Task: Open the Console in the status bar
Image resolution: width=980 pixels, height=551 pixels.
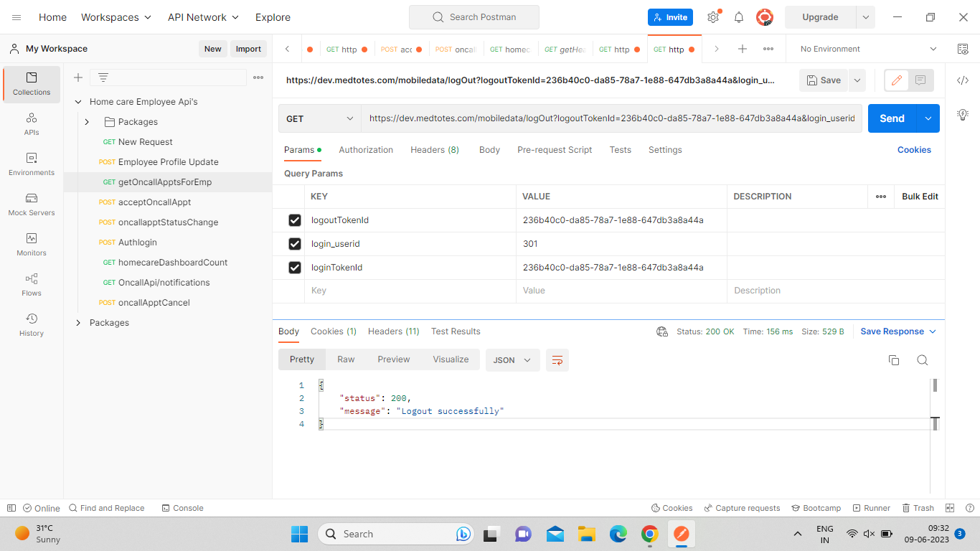Action: pyautogui.click(x=183, y=508)
